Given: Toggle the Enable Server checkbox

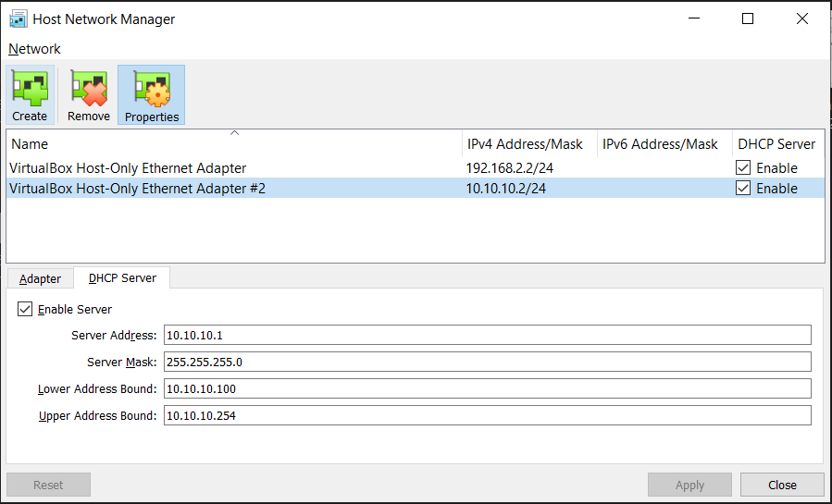Looking at the screenshot, I should coord(25,309).
